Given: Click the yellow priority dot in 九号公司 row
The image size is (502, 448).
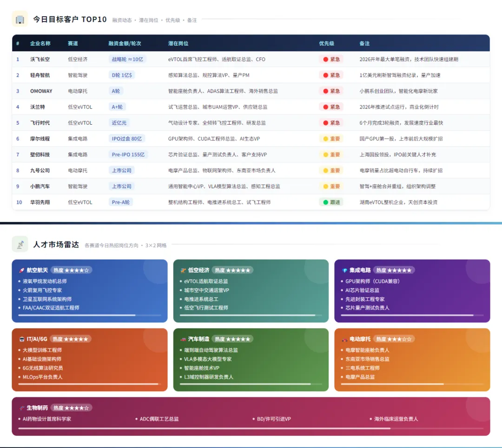Looking at the screenshot, I should point(325,170).
